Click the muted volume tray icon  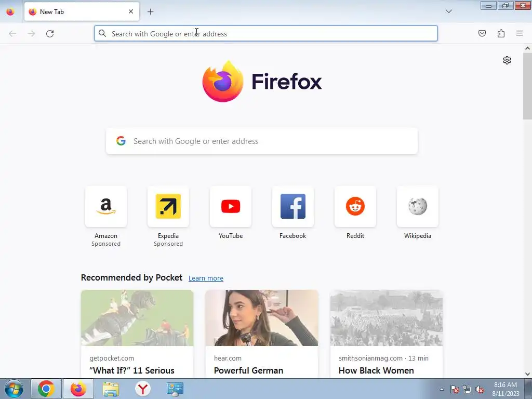(480, 389)
